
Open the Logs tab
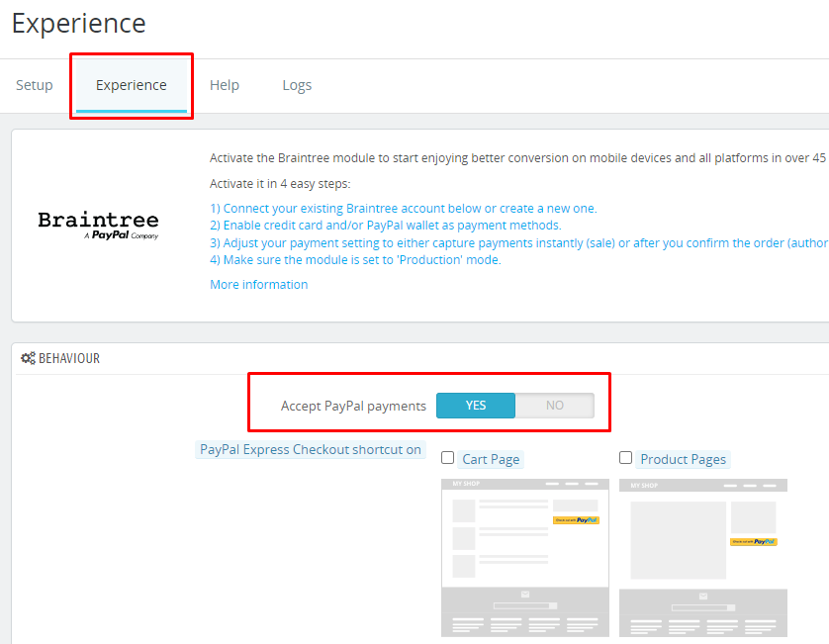tap(297, 85)
